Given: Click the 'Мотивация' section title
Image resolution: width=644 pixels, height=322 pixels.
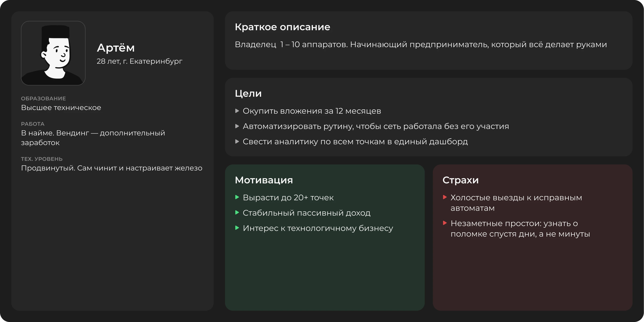Looking at the screenshot, I should [x=264, y=180].
